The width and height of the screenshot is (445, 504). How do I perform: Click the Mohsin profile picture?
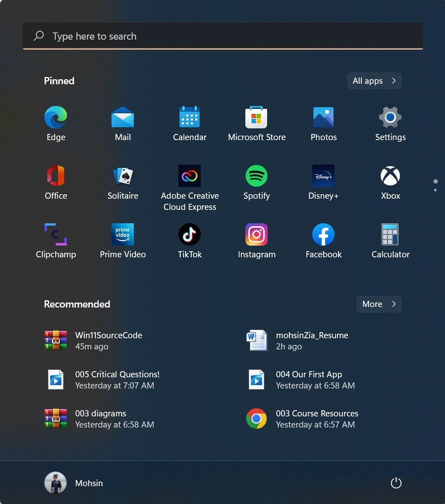click(56, 483)
